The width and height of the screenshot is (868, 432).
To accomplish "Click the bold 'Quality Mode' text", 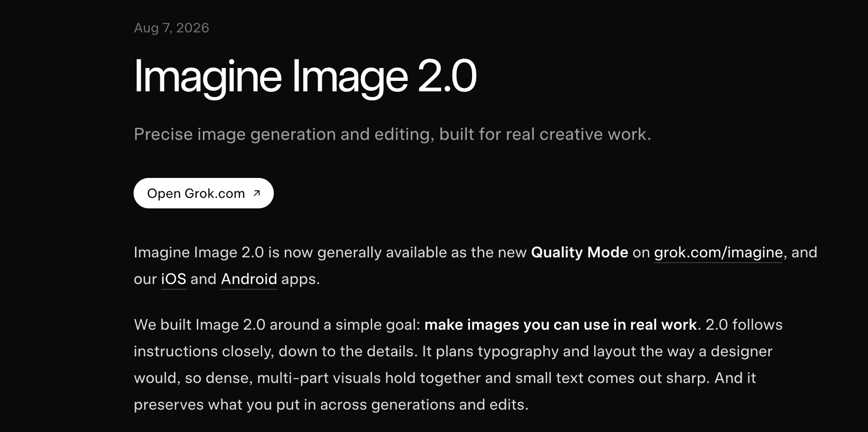I will click(x=579, y=252).
